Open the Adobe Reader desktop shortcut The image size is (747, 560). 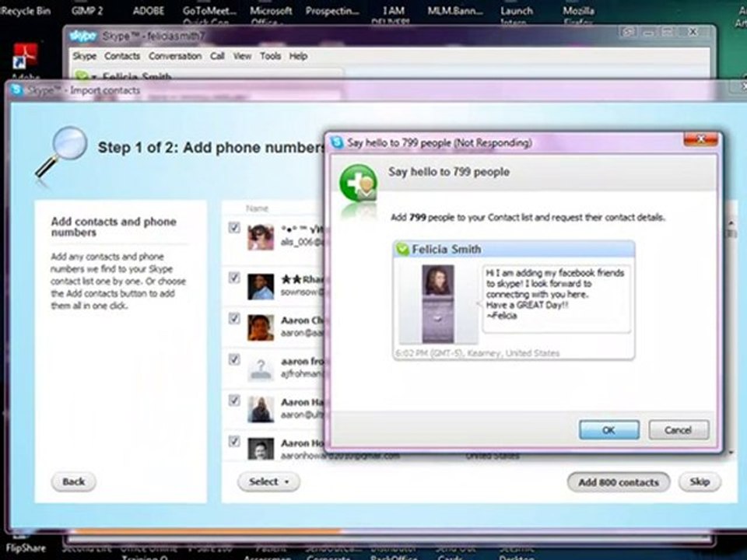25,56
